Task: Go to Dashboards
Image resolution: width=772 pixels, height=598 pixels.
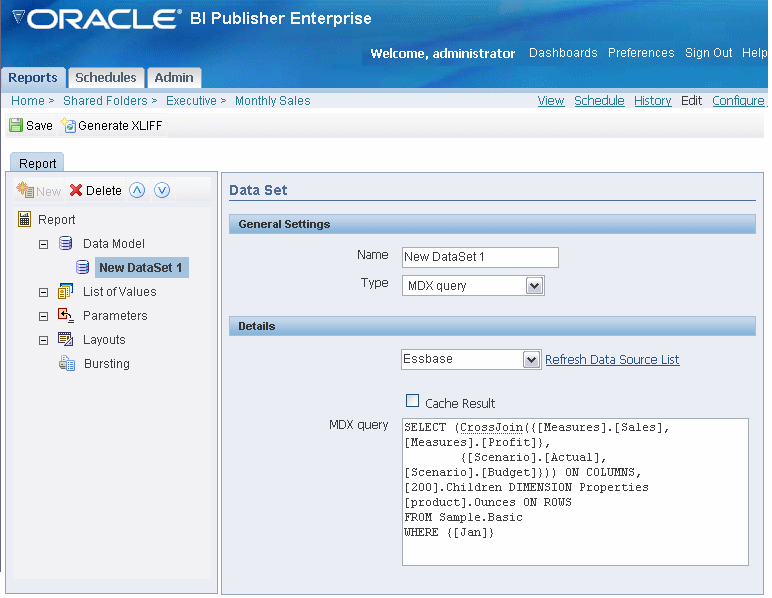Action: click(563, 53)
